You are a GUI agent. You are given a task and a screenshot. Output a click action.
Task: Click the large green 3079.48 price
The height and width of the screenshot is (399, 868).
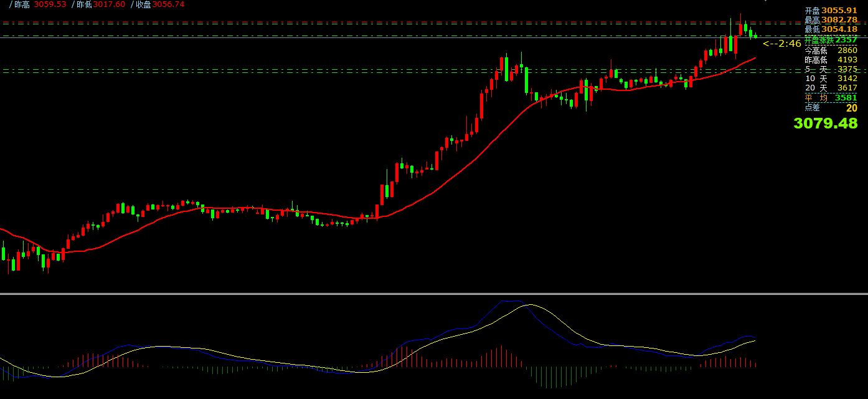825,123
